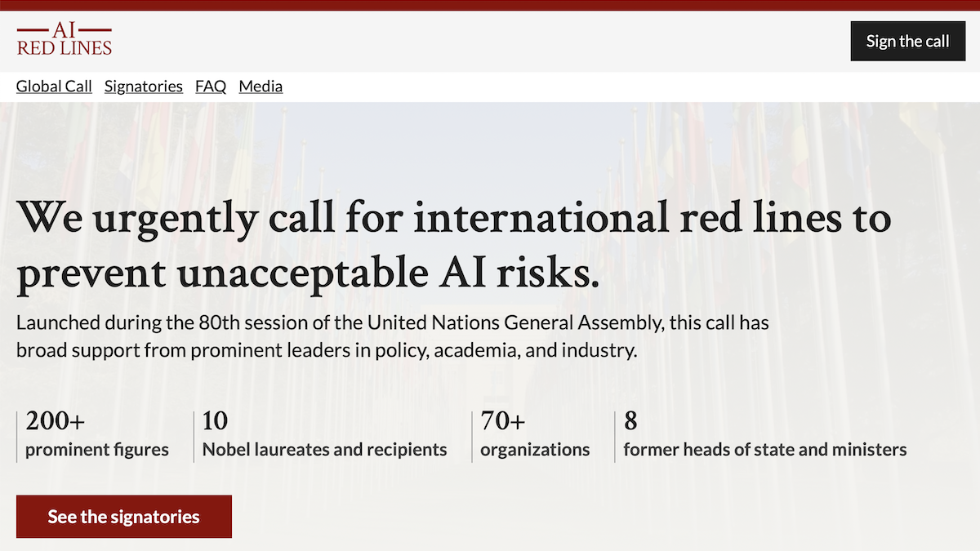The height and width of the screenshot is (551, 980).
Task: Click the "Nobel laureates and recipients" label
Action: [325, 450]
